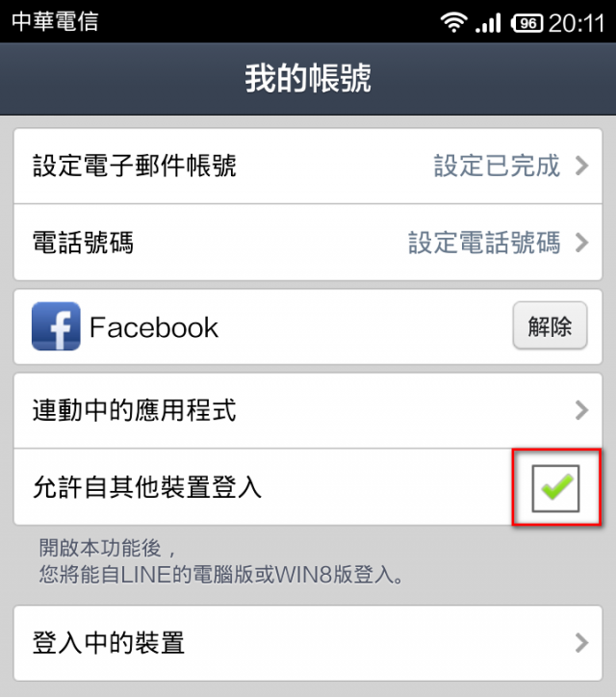Click the 設定已完成 link text
Screen dimensions: 616x698
pyautogui.click(x=497, y=166)
